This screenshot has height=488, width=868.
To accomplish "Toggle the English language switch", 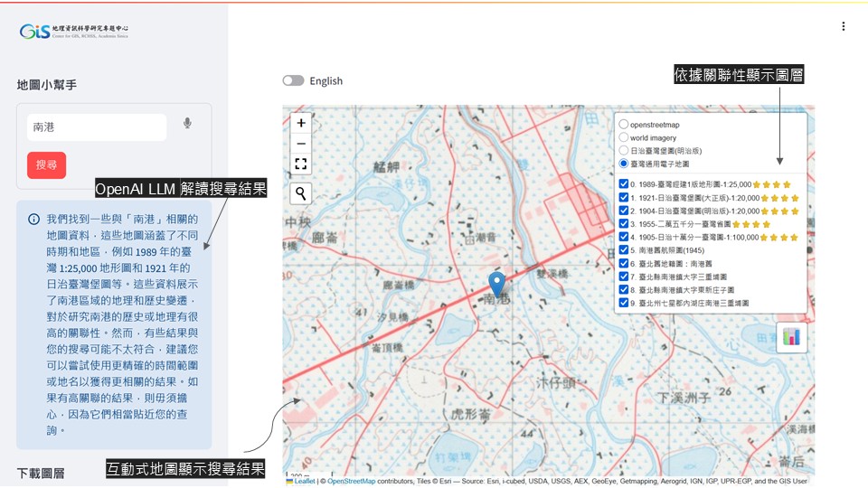I will point(293,80).
